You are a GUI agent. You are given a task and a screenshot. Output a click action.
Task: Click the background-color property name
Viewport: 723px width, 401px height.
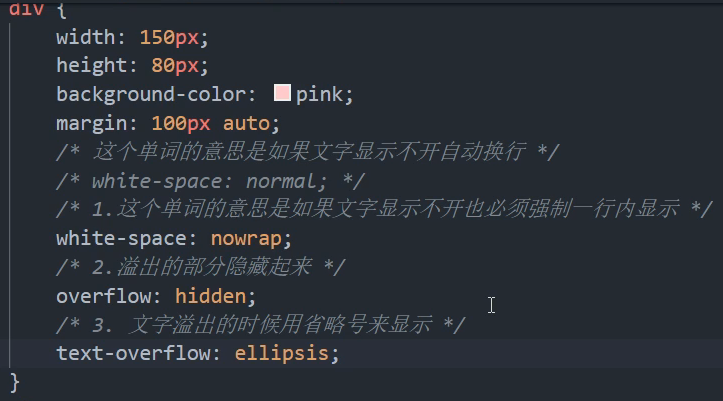pos(152,94)
